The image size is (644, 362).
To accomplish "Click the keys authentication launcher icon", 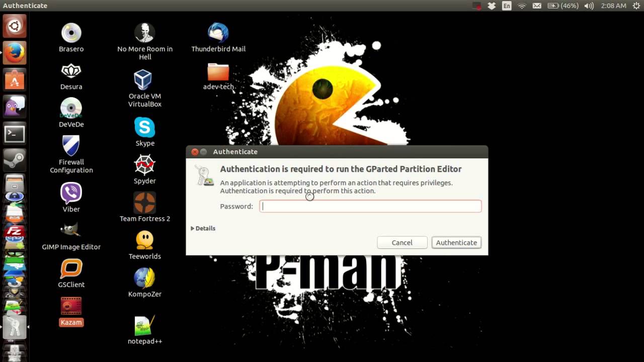I will 14,327.
